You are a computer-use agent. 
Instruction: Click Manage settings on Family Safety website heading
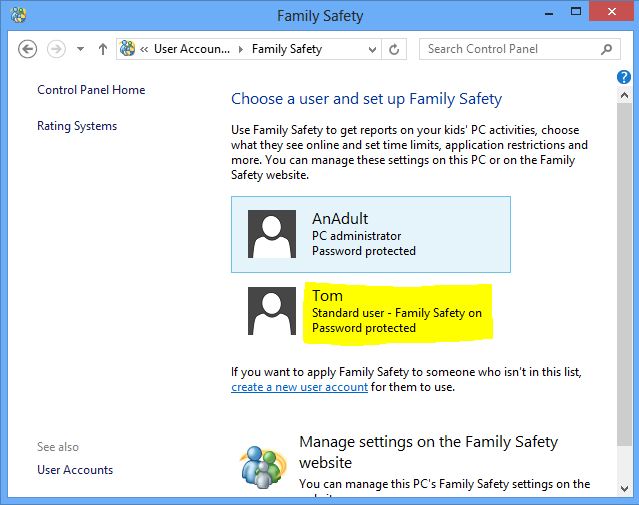click(x=428, y=452)
